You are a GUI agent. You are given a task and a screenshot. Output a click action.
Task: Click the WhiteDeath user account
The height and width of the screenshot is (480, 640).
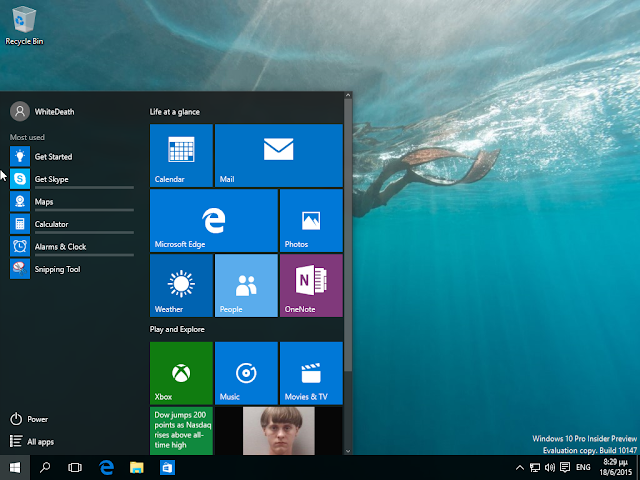42,111
